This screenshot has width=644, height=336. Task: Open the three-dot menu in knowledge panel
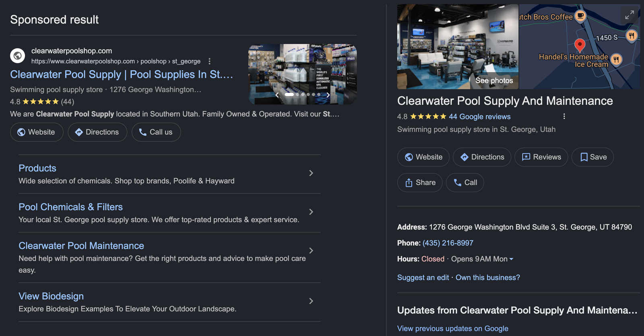564,116
